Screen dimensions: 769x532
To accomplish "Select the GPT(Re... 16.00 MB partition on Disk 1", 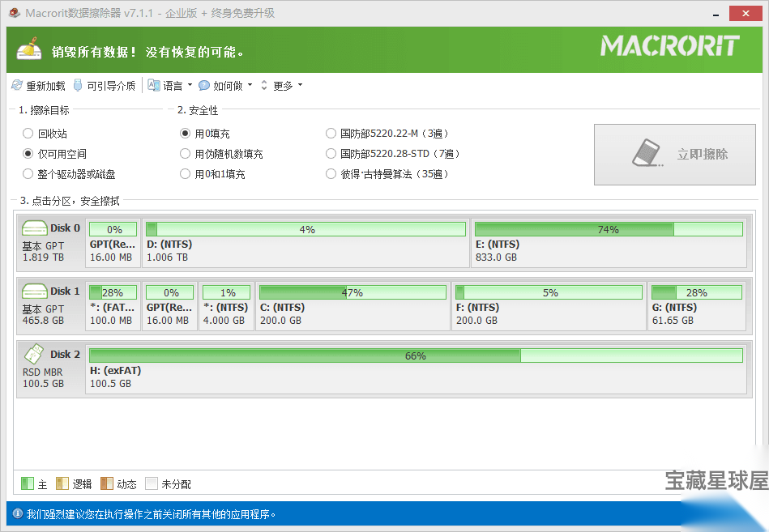I will 169,306.
